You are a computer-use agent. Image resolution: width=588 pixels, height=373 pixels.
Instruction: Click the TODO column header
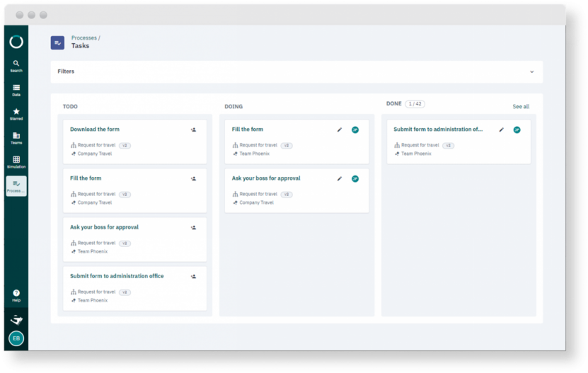coord(70,107)
